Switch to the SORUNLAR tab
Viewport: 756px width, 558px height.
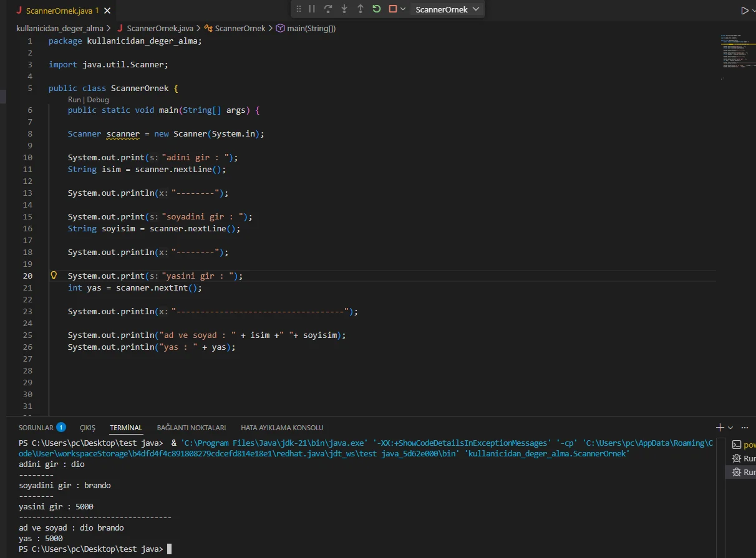[36, 428]
